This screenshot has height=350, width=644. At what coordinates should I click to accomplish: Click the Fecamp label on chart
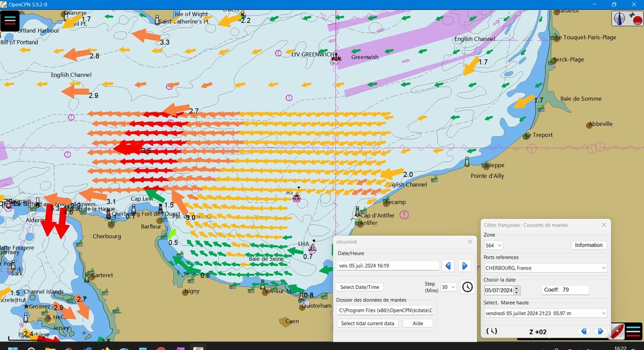tap(396, 202)
